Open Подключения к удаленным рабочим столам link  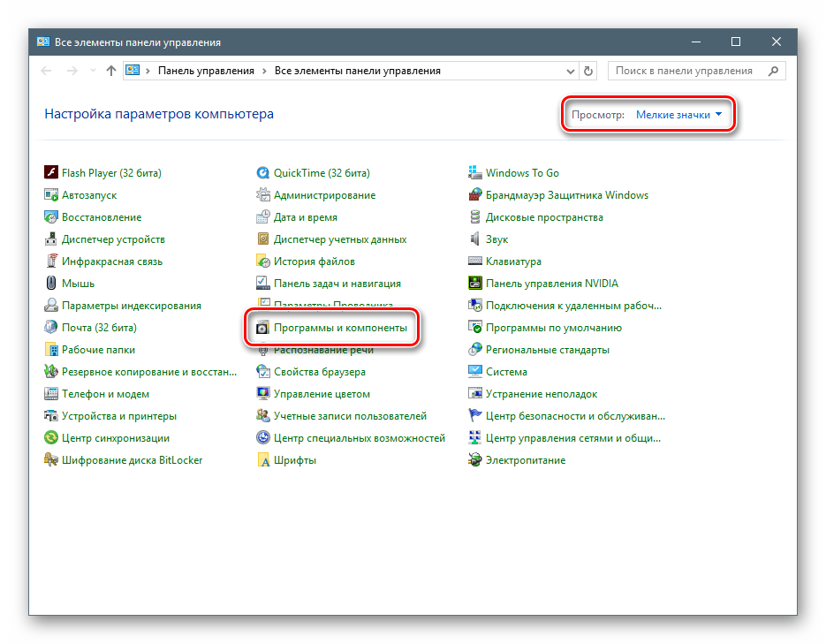tap(573, 306)
